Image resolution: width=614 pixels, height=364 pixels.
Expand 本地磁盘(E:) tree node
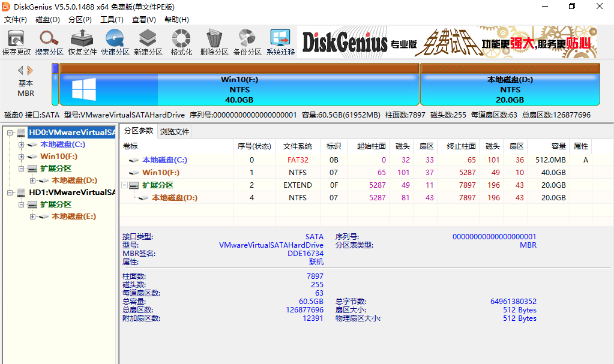coord(32,217)
